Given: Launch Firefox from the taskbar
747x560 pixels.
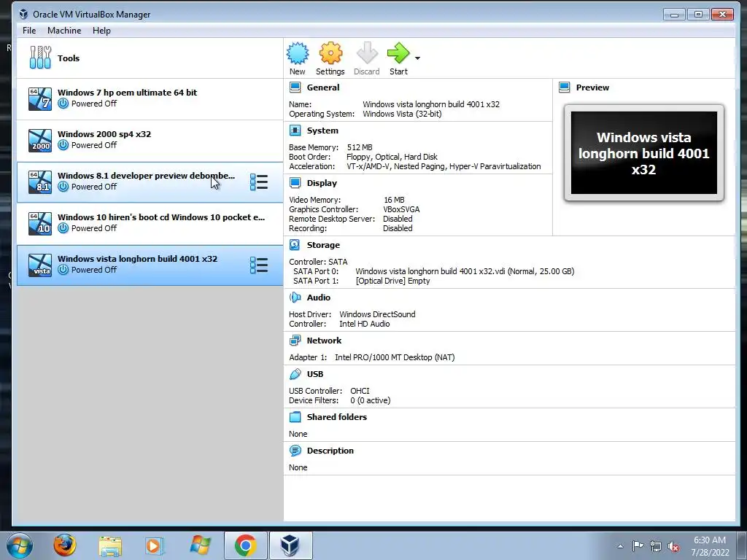Looking at the screenshot, I should 65,545.
